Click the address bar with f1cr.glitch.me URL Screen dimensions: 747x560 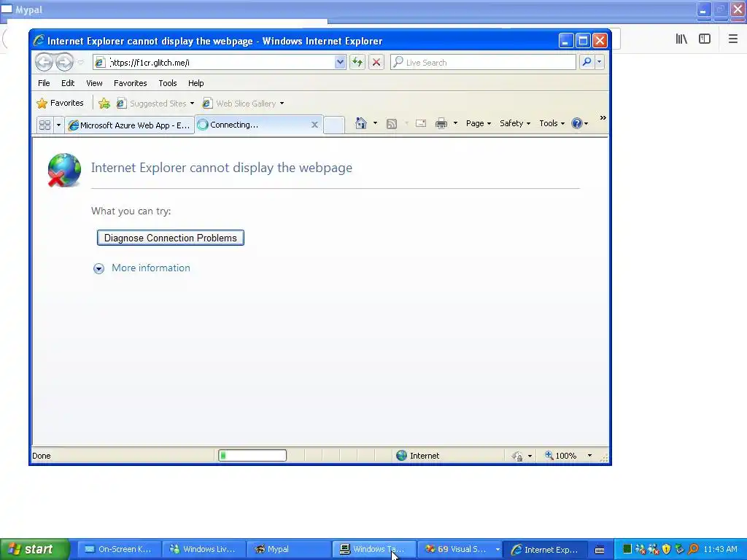click(214, 63)
